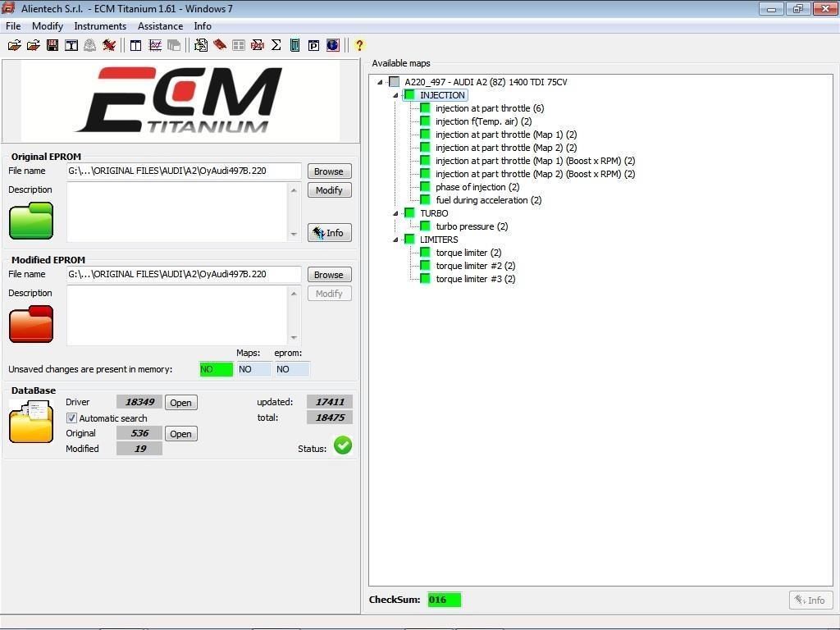Click the Original EPROM file name field
The height and width of the screenshot is (630, 840).
point(184,171)
